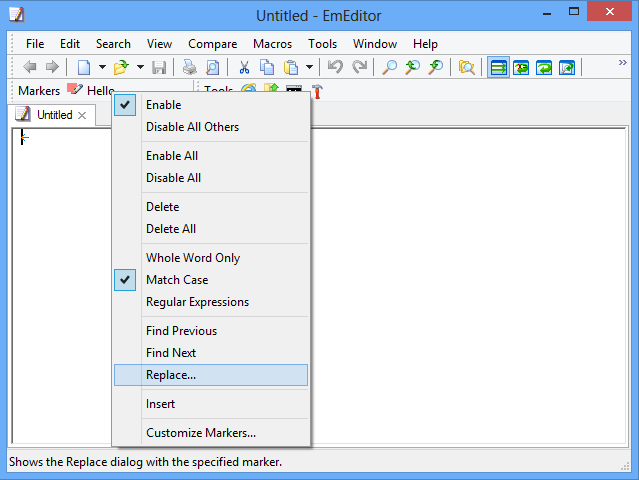
Task: Toggle the checked Enable option
Action: coord(211,105)
